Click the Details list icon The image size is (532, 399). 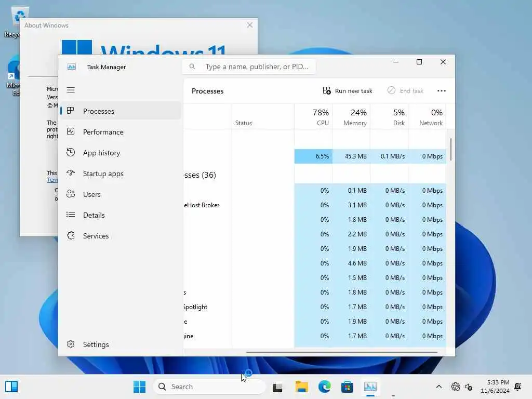pyautogui.click(x=71, y=215)
